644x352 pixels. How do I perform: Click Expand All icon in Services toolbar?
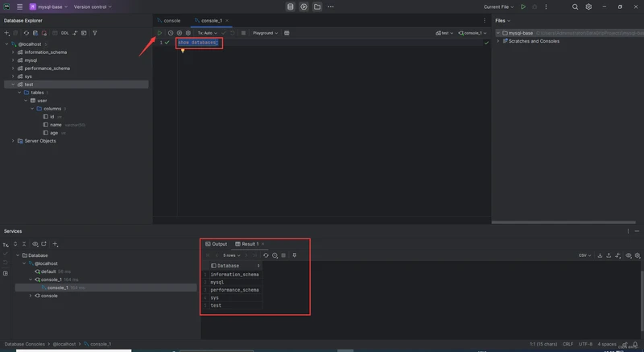pos(15,244)
